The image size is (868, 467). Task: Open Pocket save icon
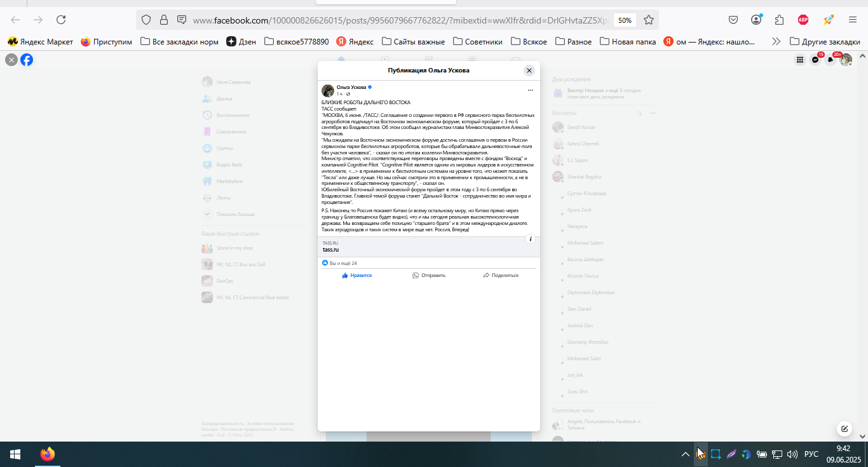point(733,20)
